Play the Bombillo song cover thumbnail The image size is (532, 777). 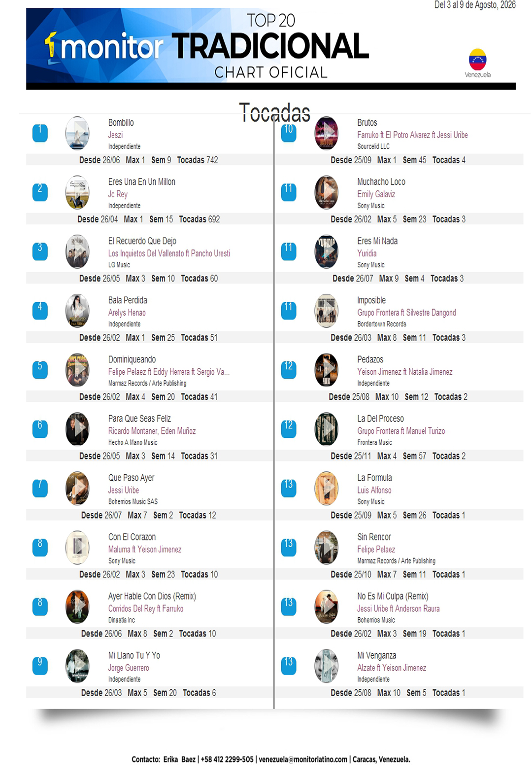click(77, 133)
